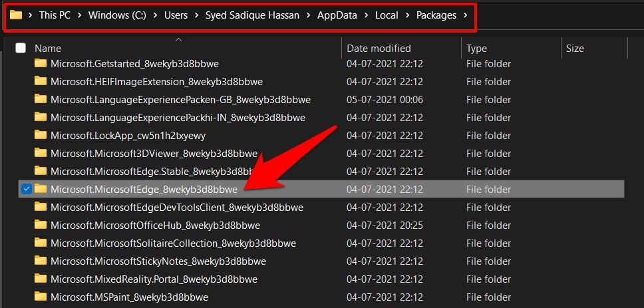Click the Type column header
This screenshot has width=644, height=308.
point(476,49)
